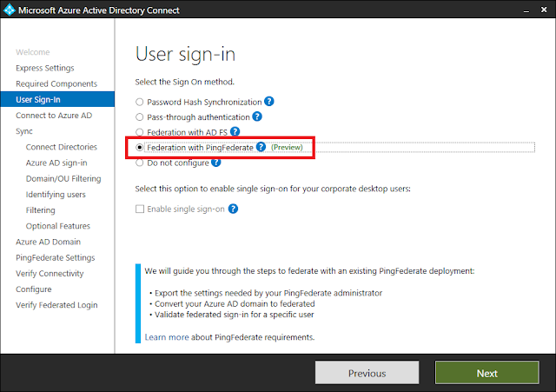The height and width of the screenshot is (392, 556).
Task: Open the Learn more PingFederate link
Action: point(167,337)
